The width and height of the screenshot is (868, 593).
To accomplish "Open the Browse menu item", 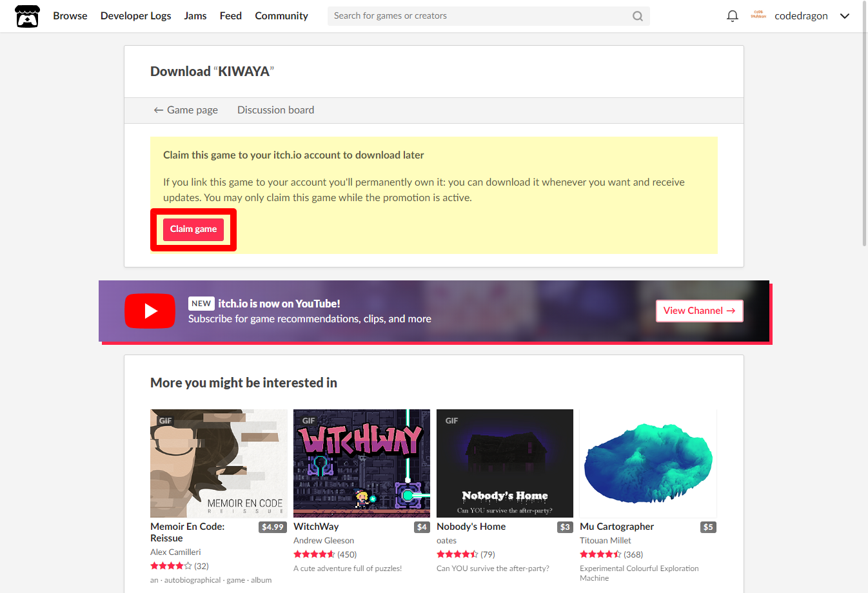I will click(70, 16).
